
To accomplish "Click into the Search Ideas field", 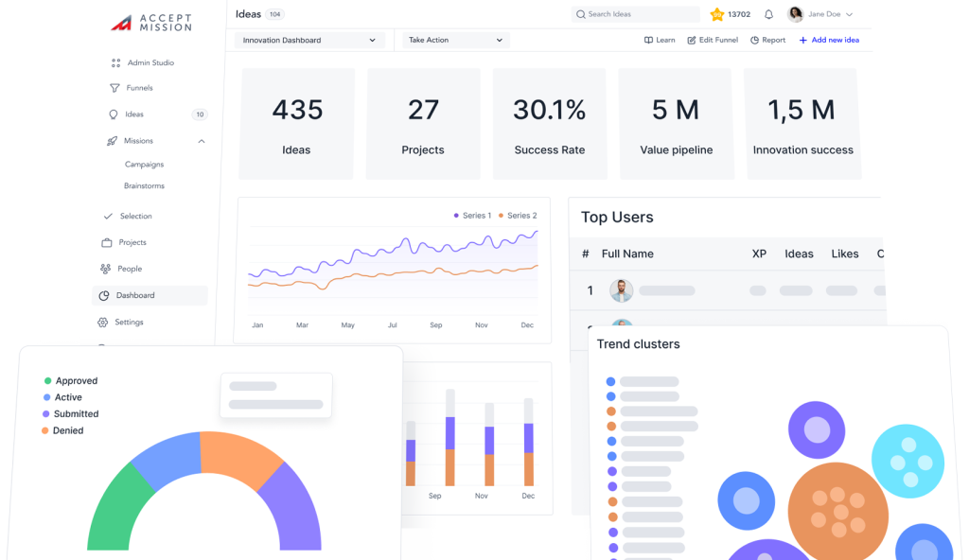I will 634,13.
